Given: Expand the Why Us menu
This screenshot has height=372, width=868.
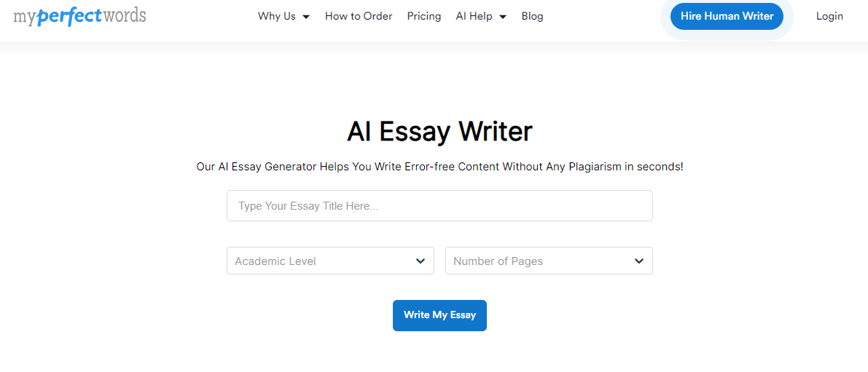Looking at the screenshot, I should point(284,16).
